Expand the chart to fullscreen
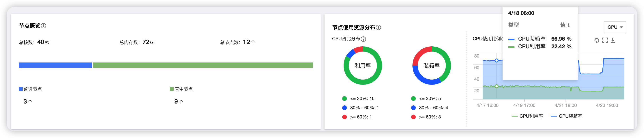Viewport: 644px width, 138px height. (605, 40)
